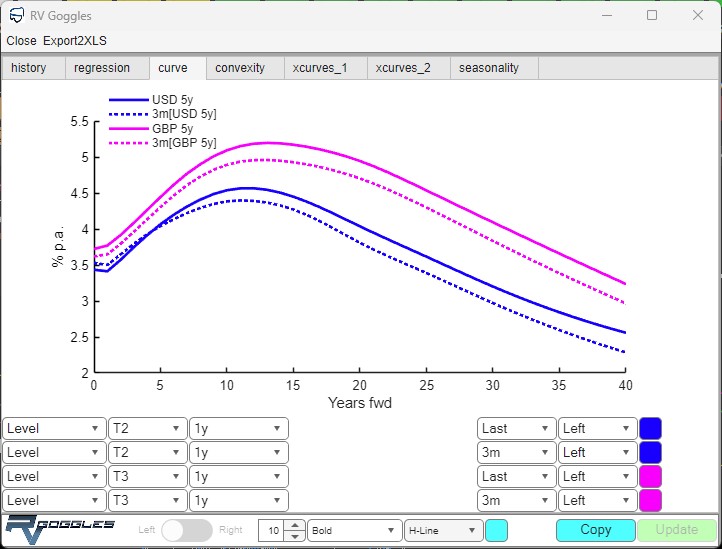
Task: Open third row Level dropdown
Action: pyautogui.click(x=54, y=476)
